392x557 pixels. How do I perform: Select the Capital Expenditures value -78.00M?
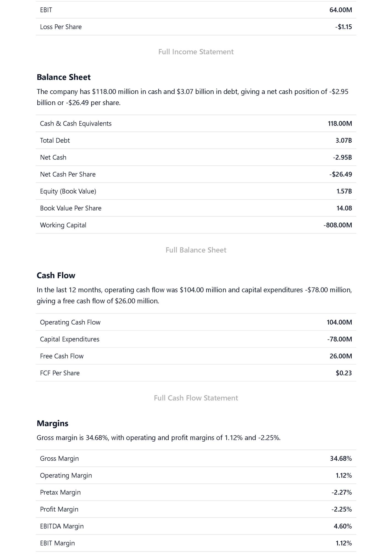[x=339, y=339]
